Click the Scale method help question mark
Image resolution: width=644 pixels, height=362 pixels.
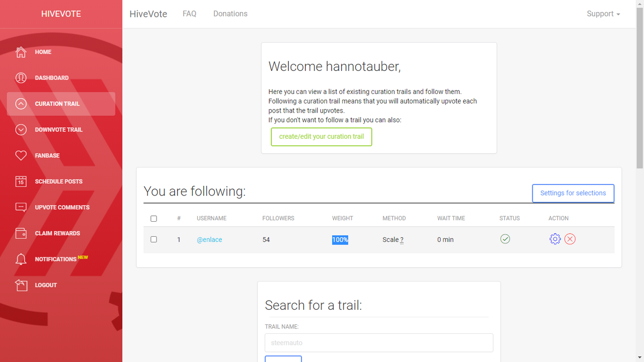tap(401, 240)
